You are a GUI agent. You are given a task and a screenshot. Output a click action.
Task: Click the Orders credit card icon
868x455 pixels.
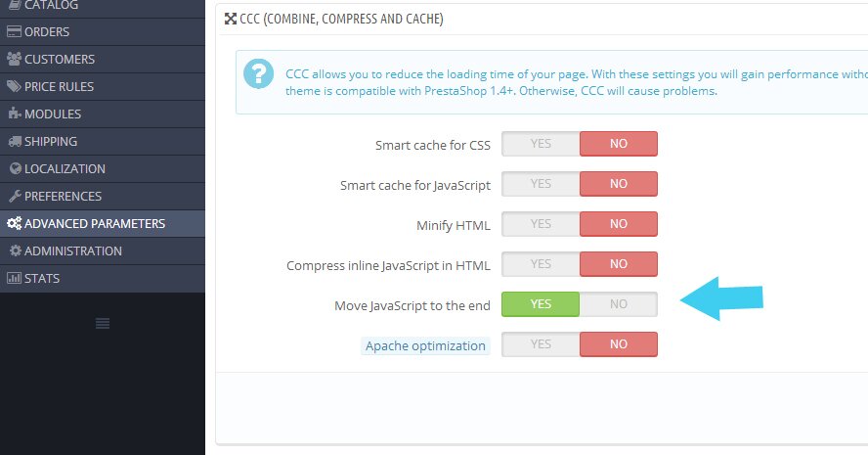pyautogui.click(x=14, y=31)
